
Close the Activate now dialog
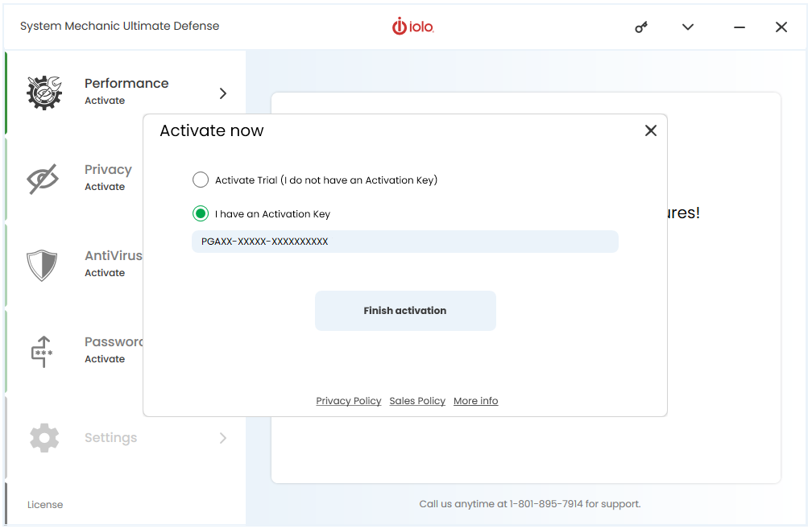point(651,130)
